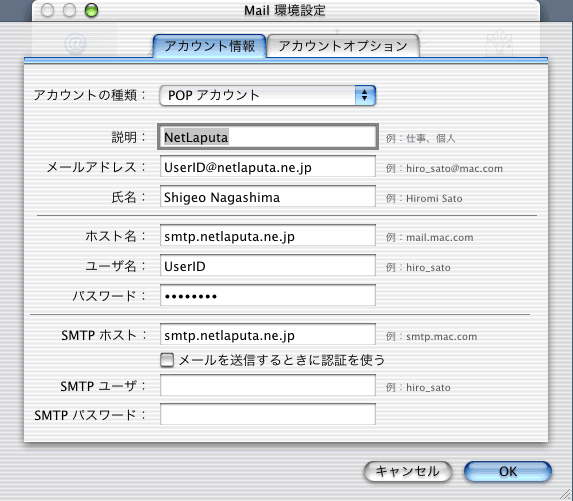Enable メールを送信するときに認証を使う checkbox
Viewport: 573px width, 501px height.
tap(167, 360)
